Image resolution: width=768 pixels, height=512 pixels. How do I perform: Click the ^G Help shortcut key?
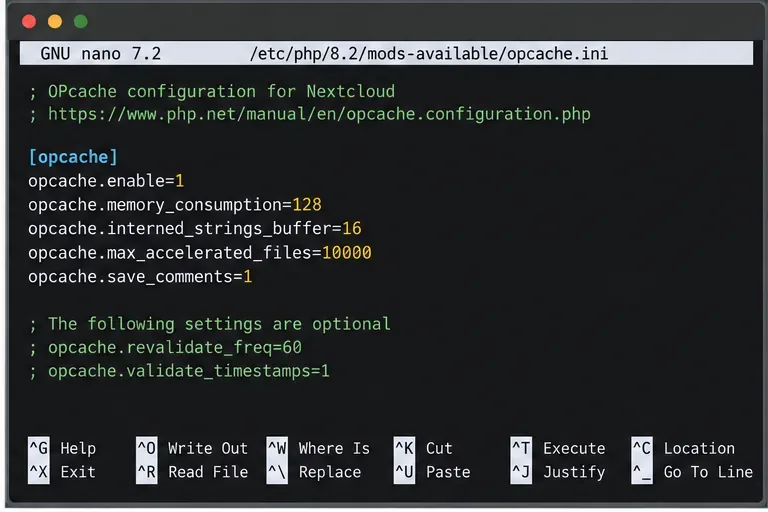[x=39, y=448]
